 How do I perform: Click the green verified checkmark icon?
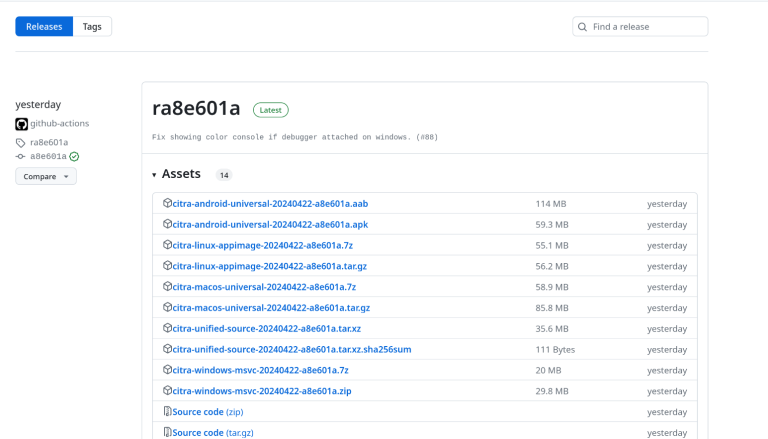(x=74, y=156)
